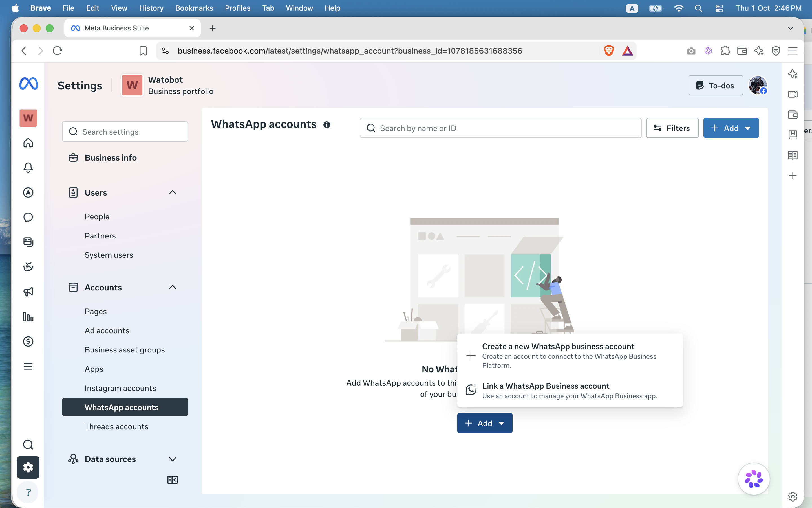Open the System users page
The width and height of the screenshot is (812, 508).
click(x=109, y=255)
